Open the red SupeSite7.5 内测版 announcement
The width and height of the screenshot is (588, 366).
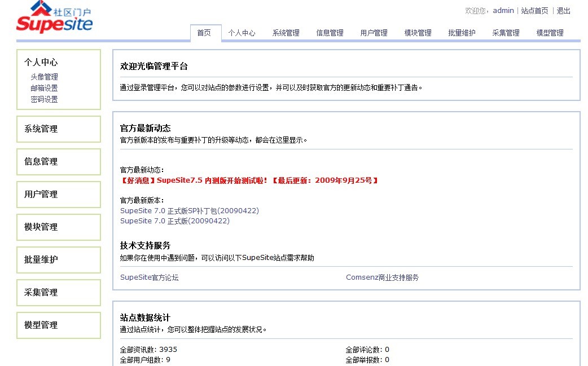tap(249, 180)
